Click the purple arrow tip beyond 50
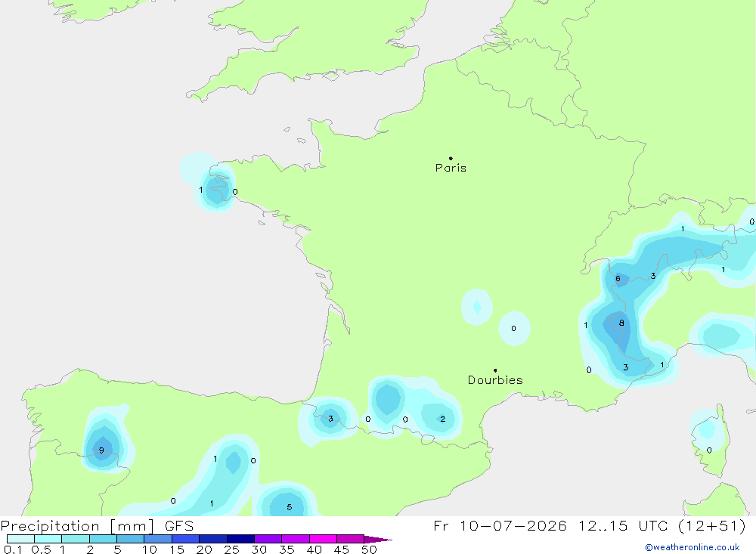 (x=378, y=540)
